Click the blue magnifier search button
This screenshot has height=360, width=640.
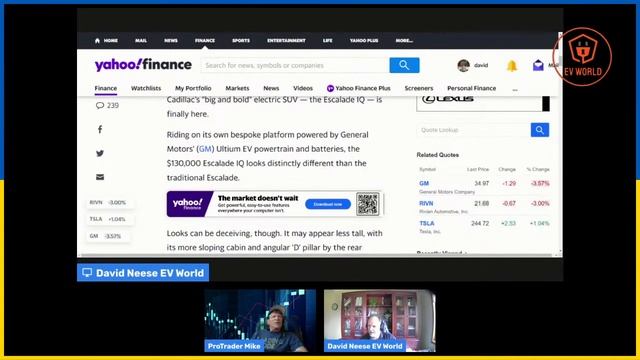[x=404, y=65]
